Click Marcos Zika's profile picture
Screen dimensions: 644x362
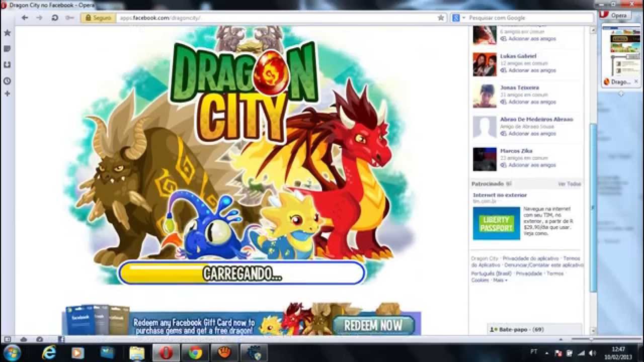(x=485, y=159)
